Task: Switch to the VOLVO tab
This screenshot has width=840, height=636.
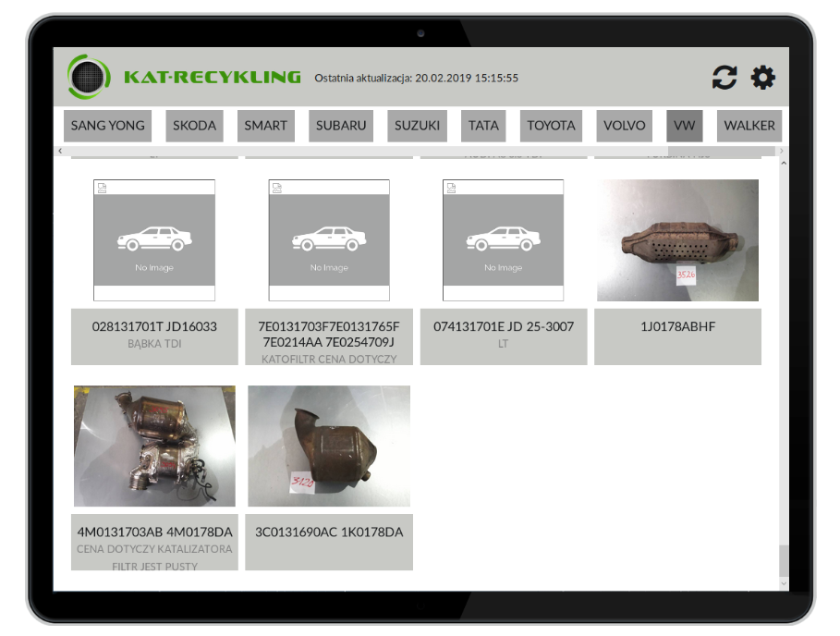Action: tap(624, 126)
